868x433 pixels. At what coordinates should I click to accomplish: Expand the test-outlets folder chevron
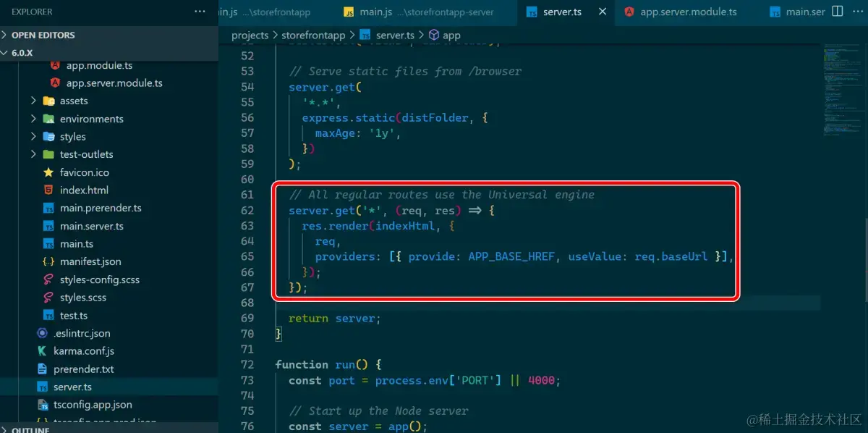33,154
